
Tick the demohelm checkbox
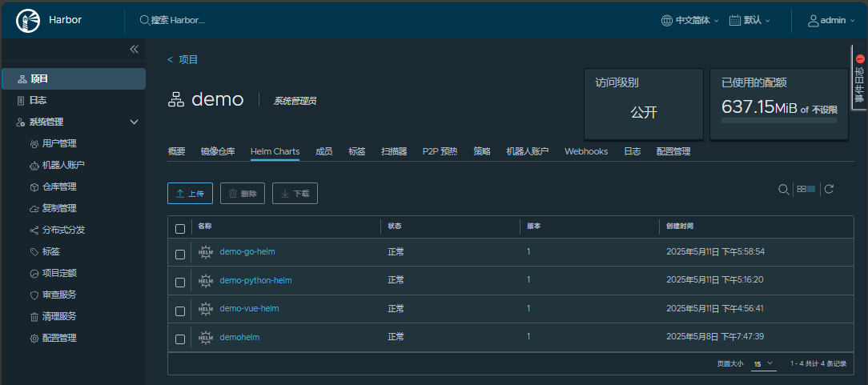(180, 339)
